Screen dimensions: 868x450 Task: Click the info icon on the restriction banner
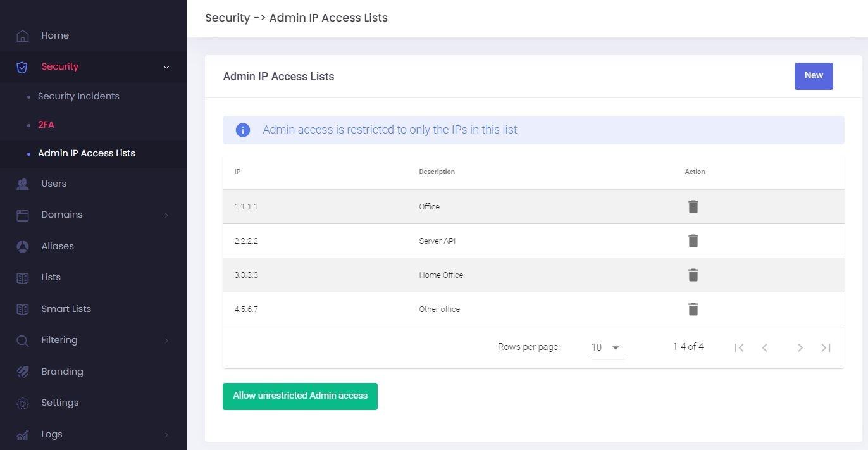[x=242, y=130]
